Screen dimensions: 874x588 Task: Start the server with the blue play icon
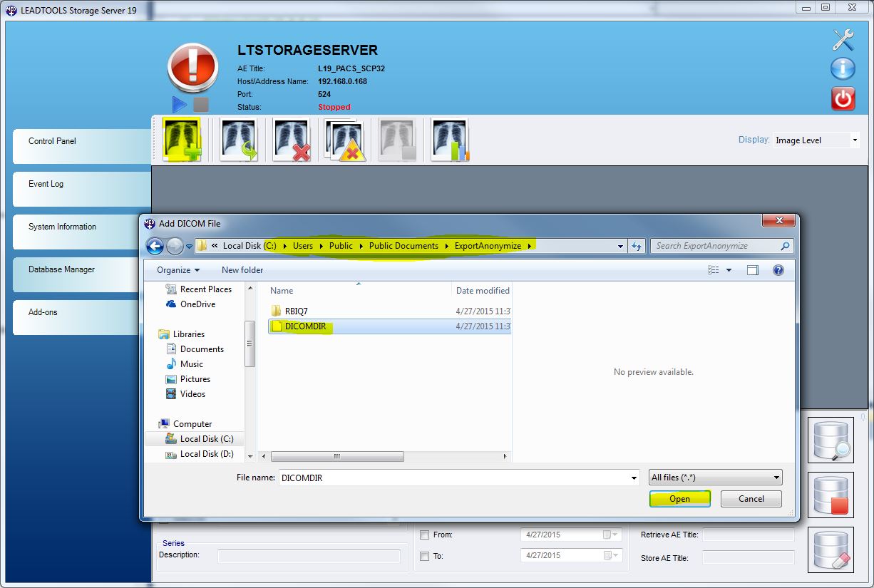pos(179,105)
